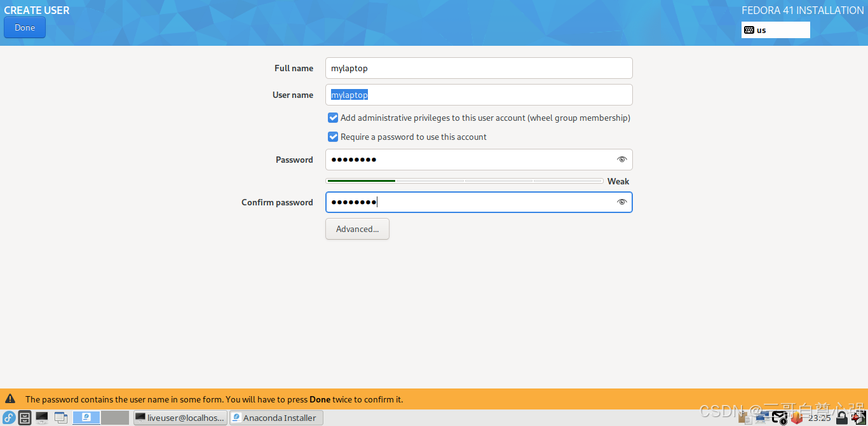Click the Done button
This screenshot has height=426, width=868.
coord(25,27)
